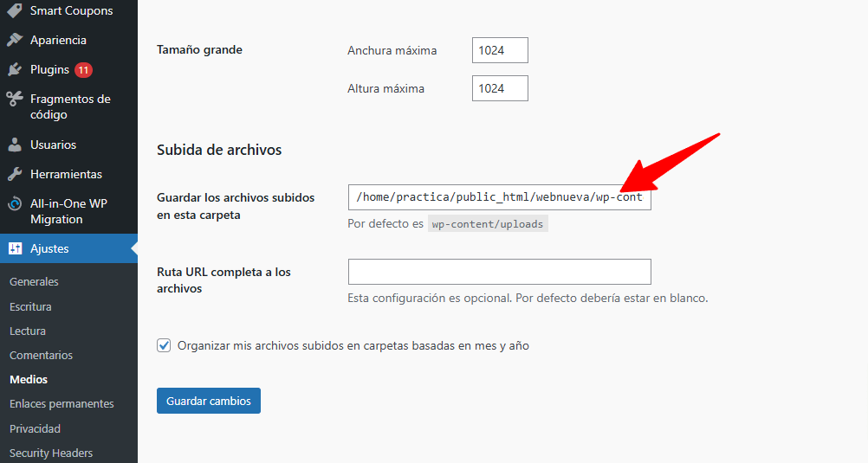Click the Guardar cambios button
The width and height of the screenshot is (868, 463).
tap(209, 401)
